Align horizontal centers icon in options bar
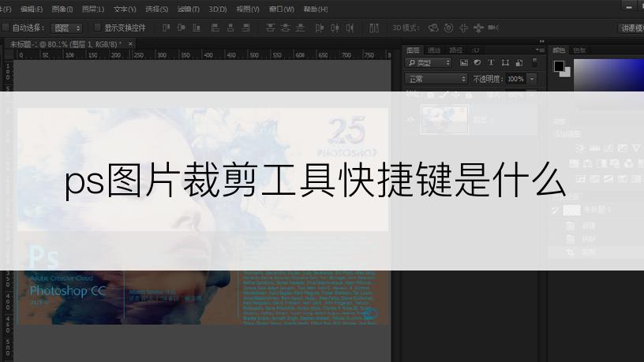 point(230,28)
